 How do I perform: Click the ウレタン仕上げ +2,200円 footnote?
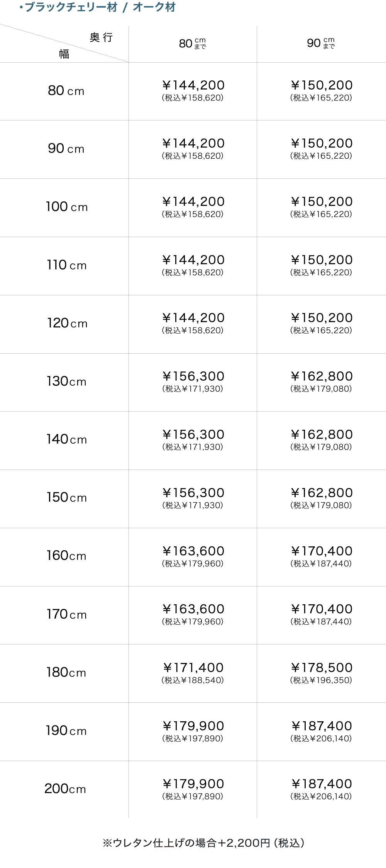click(203, 843)
